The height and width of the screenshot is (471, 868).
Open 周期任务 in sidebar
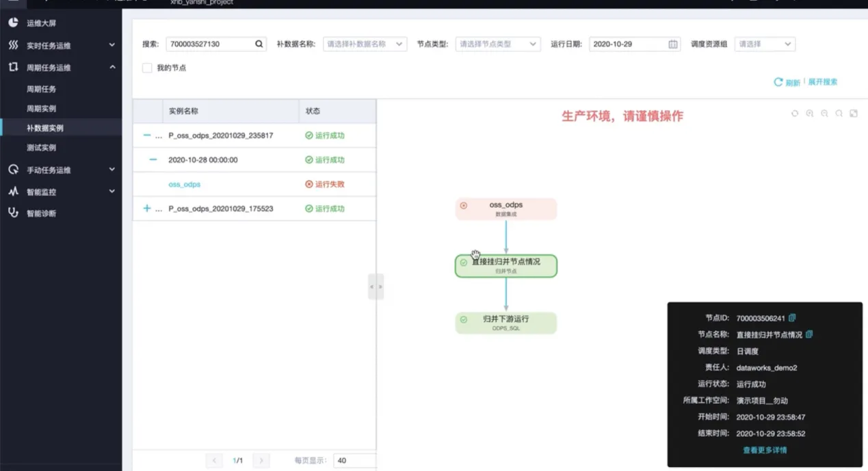click(x=41, y=89)
